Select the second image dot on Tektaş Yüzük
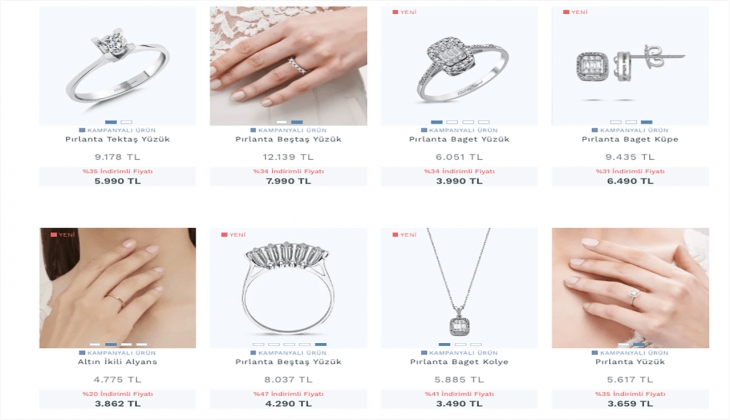 126,122
